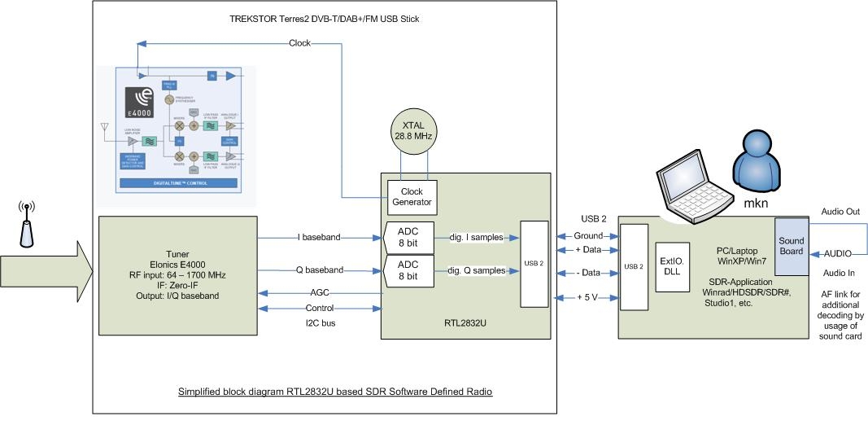Click the 'dig. Q samples' label

click(x=476, y=270)
